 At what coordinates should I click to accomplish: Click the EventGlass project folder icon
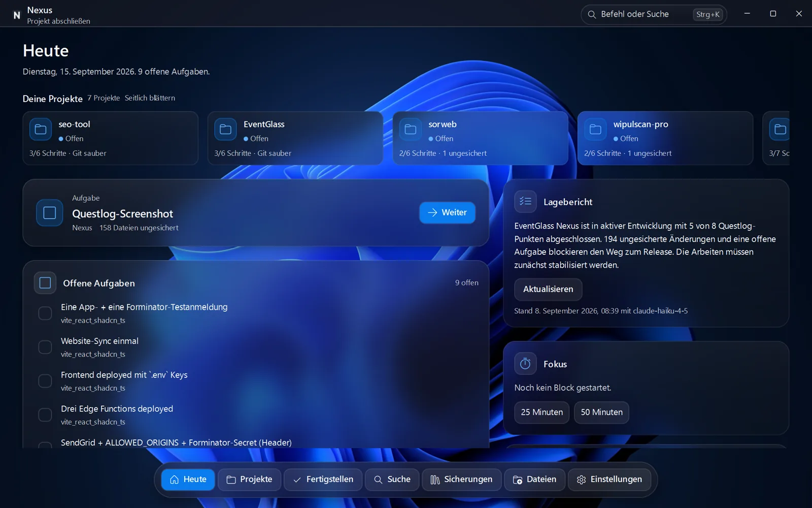pos(225,130)
